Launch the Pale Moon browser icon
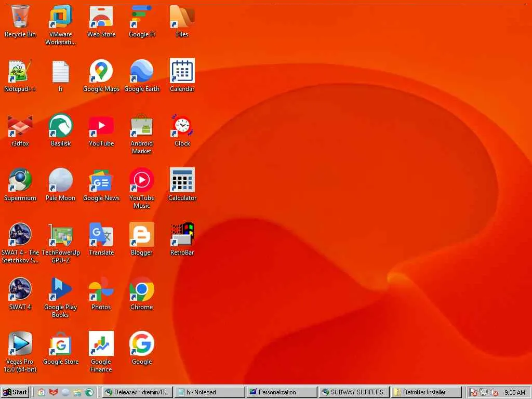This screenshot has height=399, width=532. point(61,185)
